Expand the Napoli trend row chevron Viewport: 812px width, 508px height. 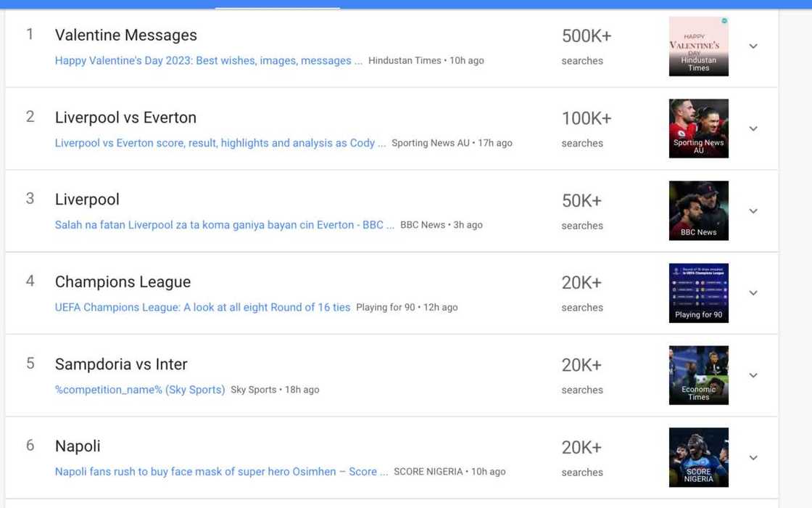753,458
